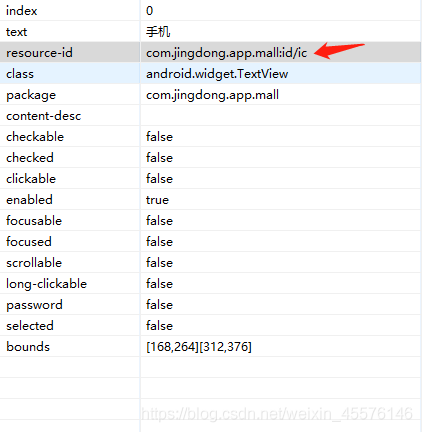The image size is (422, 432).
Task: Select the content-desc row label
Action: click(43, 116)
